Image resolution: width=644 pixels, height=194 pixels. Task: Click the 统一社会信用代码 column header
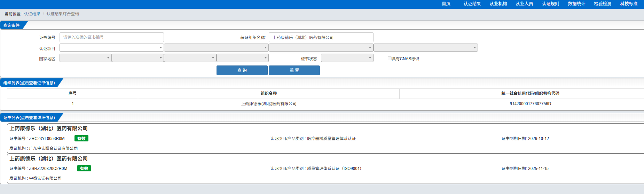click(x=530, y=93)
